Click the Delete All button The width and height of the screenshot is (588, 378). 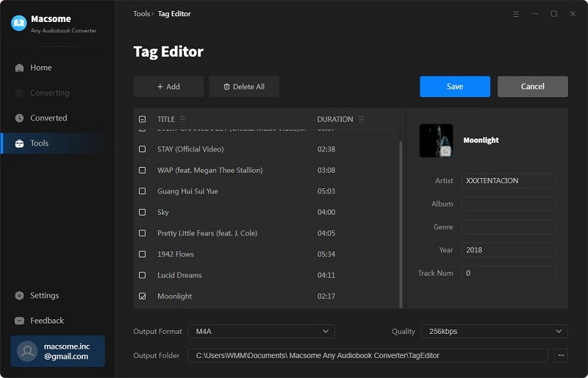(x=244, y=87)
